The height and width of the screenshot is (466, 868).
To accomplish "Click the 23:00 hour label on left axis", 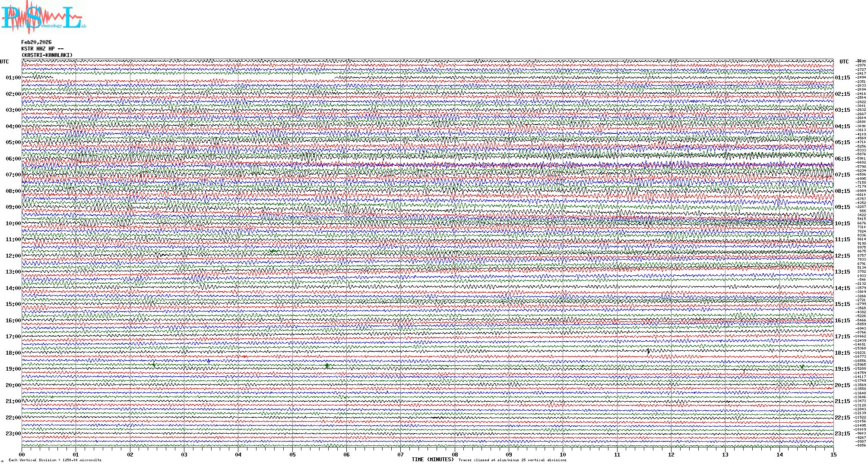I will pos(13,434).
